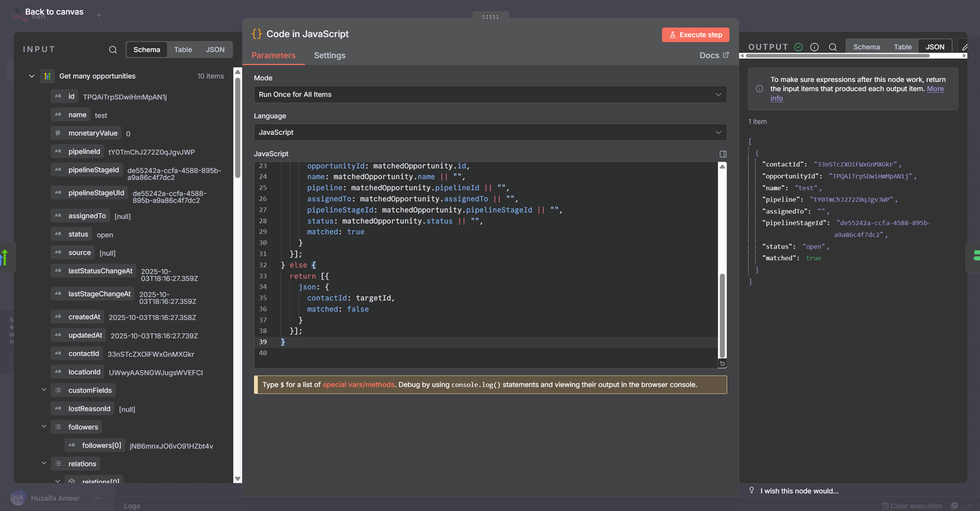This screenshot has width=980, height=511.
Task: Click the customFields list type icon
Action: point(58,390)
